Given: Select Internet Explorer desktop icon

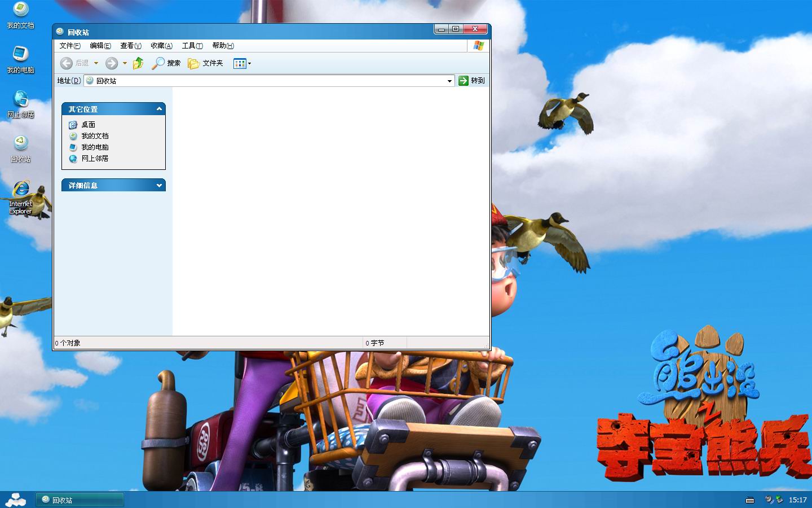Looking at the screenshot, I should 21,197.
